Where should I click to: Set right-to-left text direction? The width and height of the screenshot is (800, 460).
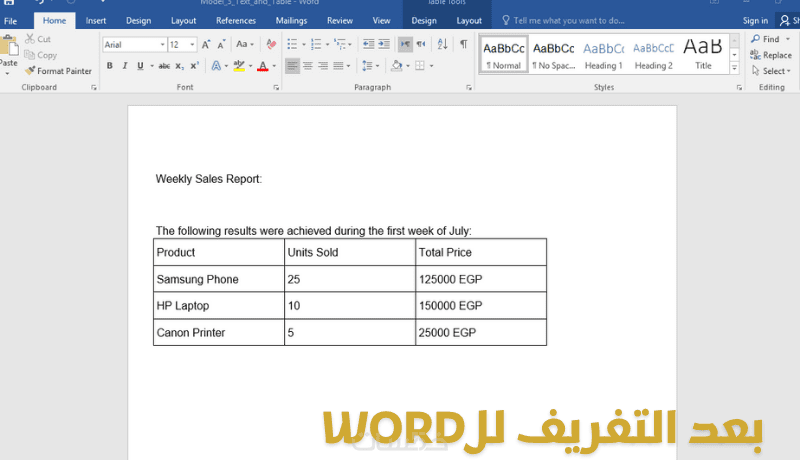420,44
